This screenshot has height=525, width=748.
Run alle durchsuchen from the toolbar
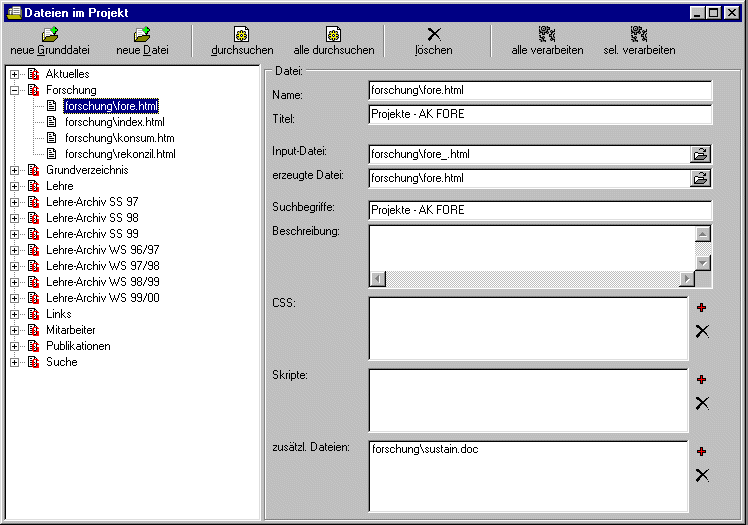tap(333, 41)
